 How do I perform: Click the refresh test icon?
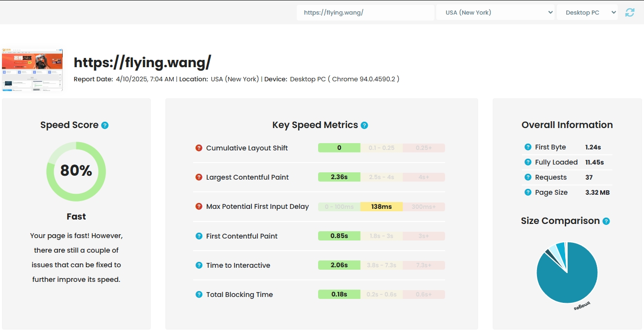(630, 13)
